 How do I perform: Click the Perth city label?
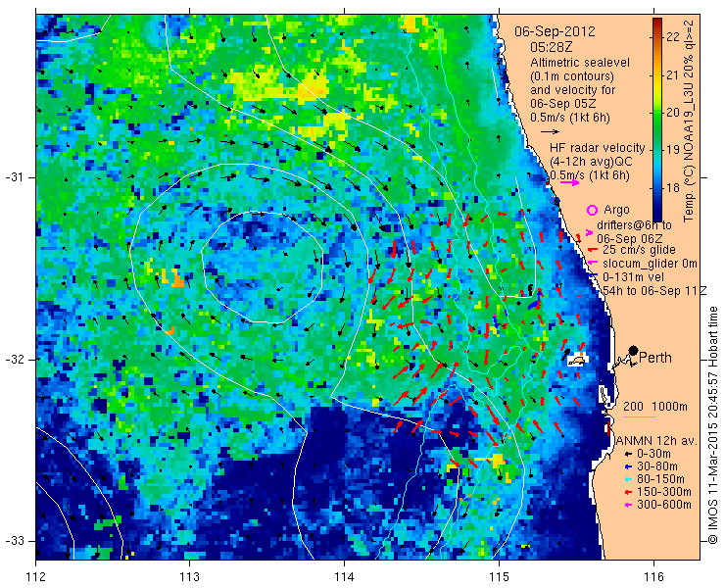pos(655,358)
